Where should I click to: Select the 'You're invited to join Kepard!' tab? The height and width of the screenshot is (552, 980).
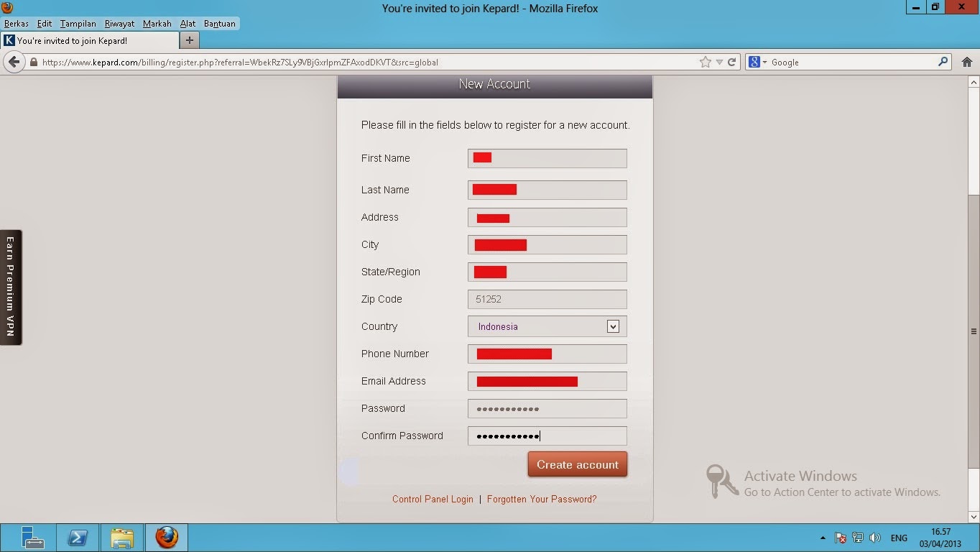coord(89,40)
